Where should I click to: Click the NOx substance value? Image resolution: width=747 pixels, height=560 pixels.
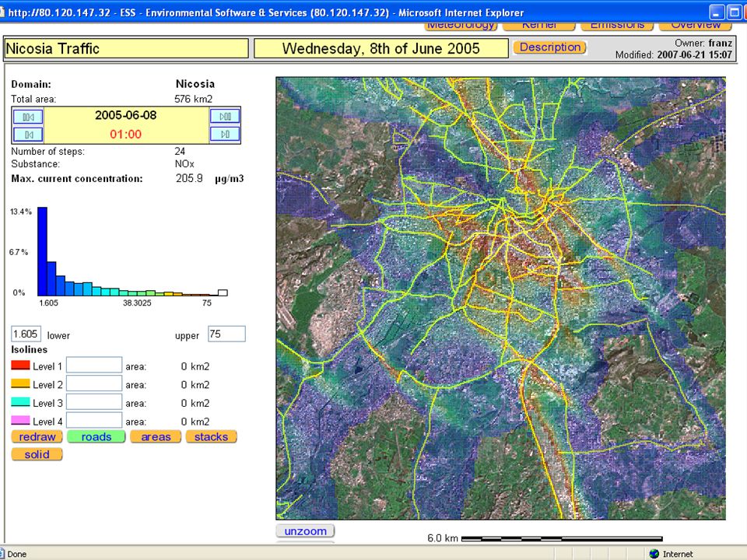pos(184,164)
